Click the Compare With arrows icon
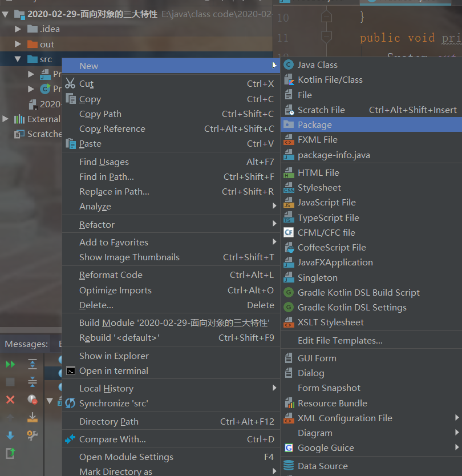 (x=70, y=439)
